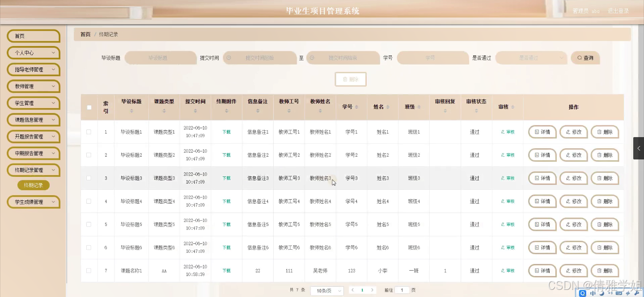The height and width of the screenshot is (297, 644).
Task: Open the 10条/页 page size dropdown
Action: point(326,290)
